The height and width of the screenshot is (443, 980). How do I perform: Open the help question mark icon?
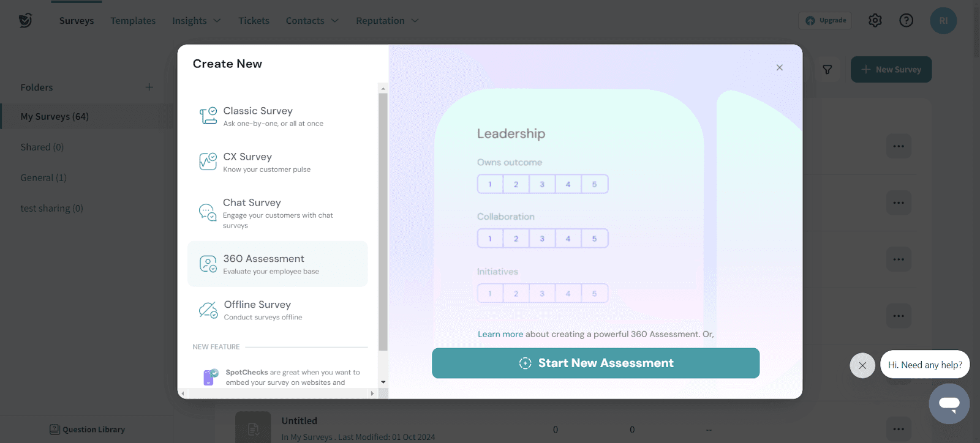point(906,20)
